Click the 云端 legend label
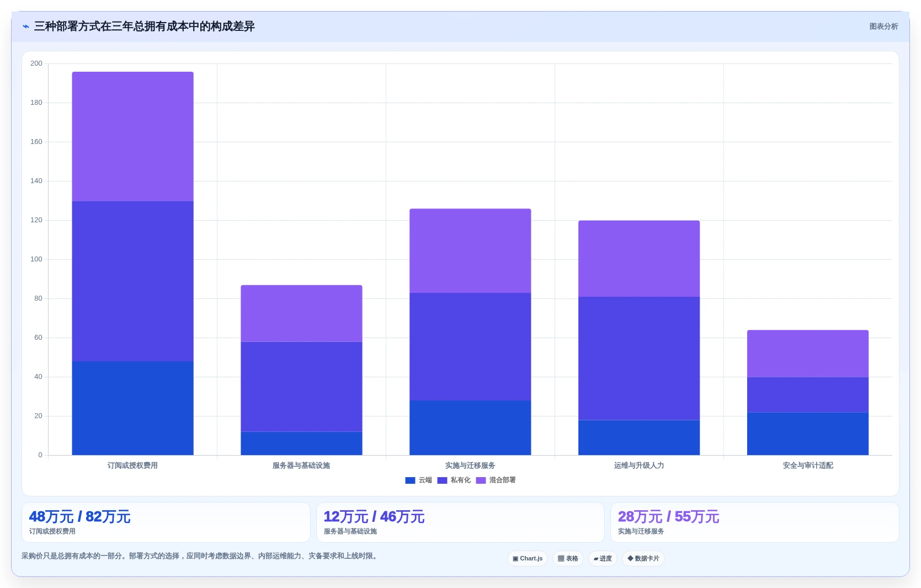 (425, 480)
